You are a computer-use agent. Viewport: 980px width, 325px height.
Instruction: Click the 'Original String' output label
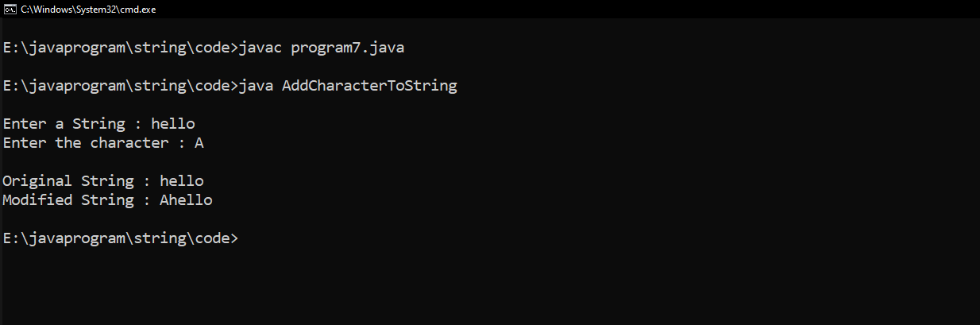[x=68, y=181]
